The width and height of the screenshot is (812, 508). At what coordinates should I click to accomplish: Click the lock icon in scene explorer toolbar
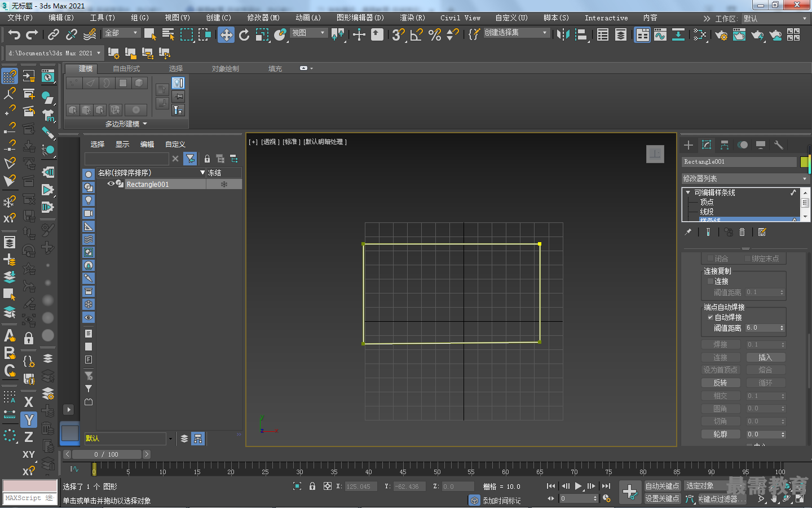click(207, 159)
